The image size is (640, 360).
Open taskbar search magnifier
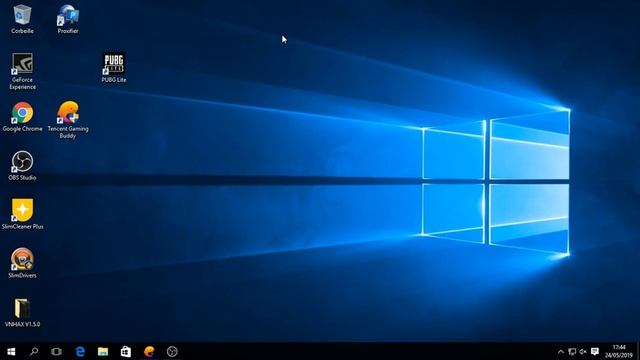pos(34,351)
